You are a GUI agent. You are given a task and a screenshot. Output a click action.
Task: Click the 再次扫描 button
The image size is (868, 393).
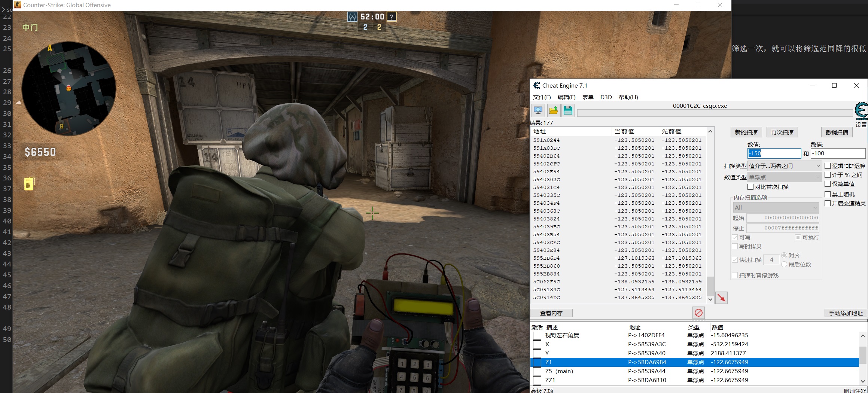coord(782,132)
